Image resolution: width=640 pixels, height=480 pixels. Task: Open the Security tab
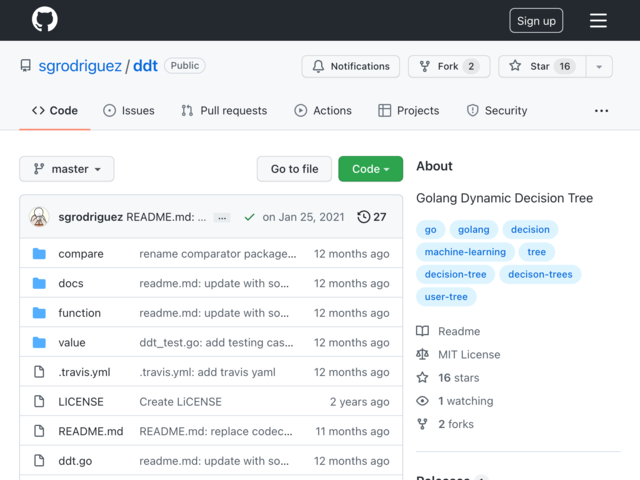[x=497, y=111]
